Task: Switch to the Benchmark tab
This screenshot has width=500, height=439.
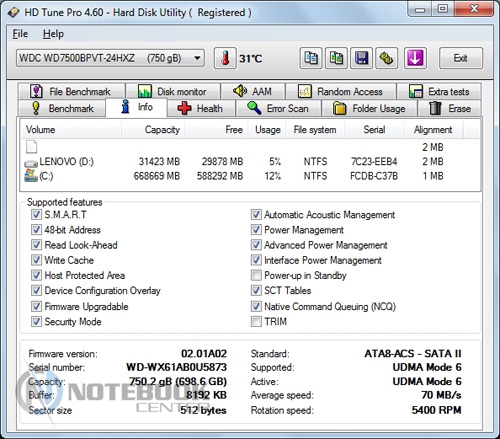Action: (x=62, y=108)
